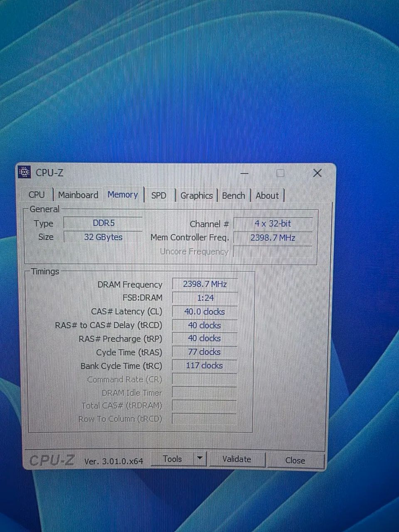The height and width of the screenshot is (532, 399).
Task: Minimize the CPU-Z window
Action: pyautogui.click(x=245, y=173)
